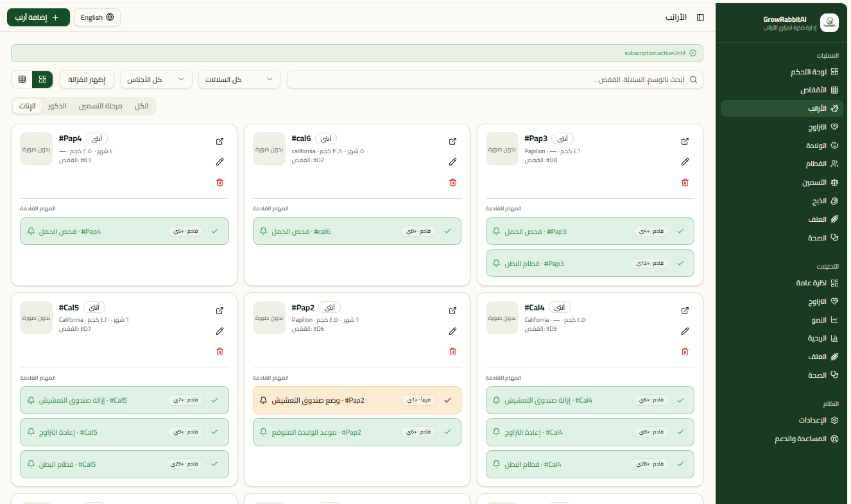The width and height of the screenshot is (851, 504).
Task: Edit rabbit #Cal4 with pencil icon
Action: point(685,332)
